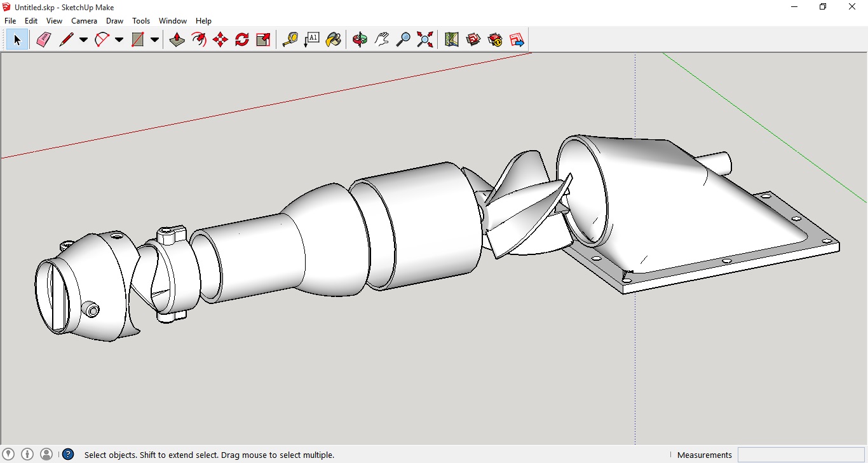Activate the Rotate tool

point(242,40)
